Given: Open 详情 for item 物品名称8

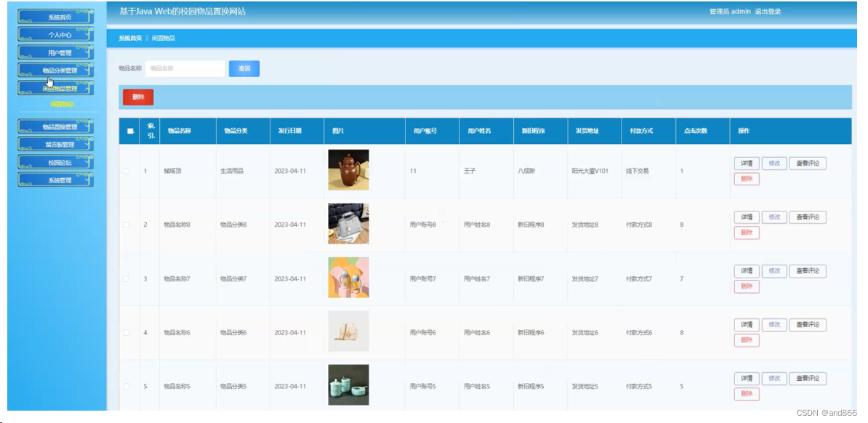Looking at the screenshot, I should tap(746, 217).
